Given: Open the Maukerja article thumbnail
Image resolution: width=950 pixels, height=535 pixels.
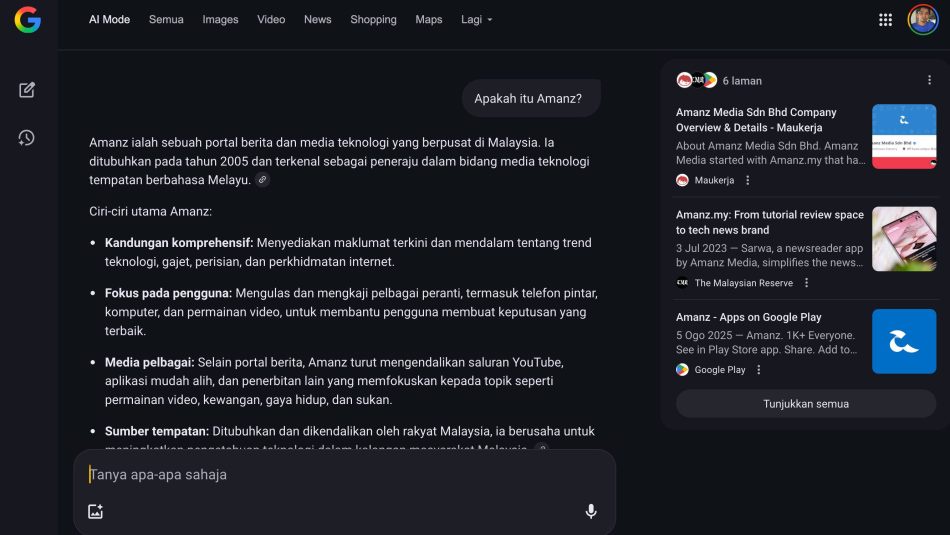Looking at the screenshot, I should coord(904,136).
